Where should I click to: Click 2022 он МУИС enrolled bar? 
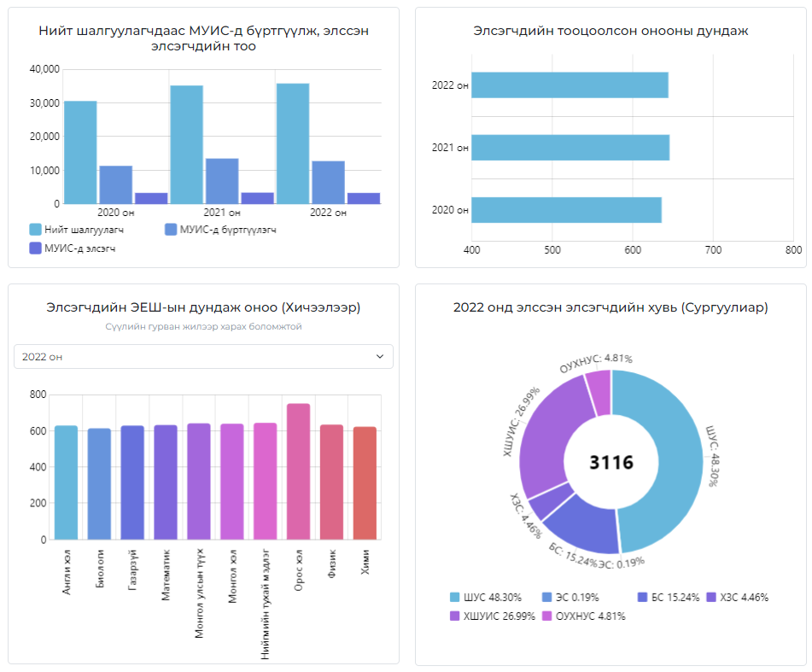(364, 198)
